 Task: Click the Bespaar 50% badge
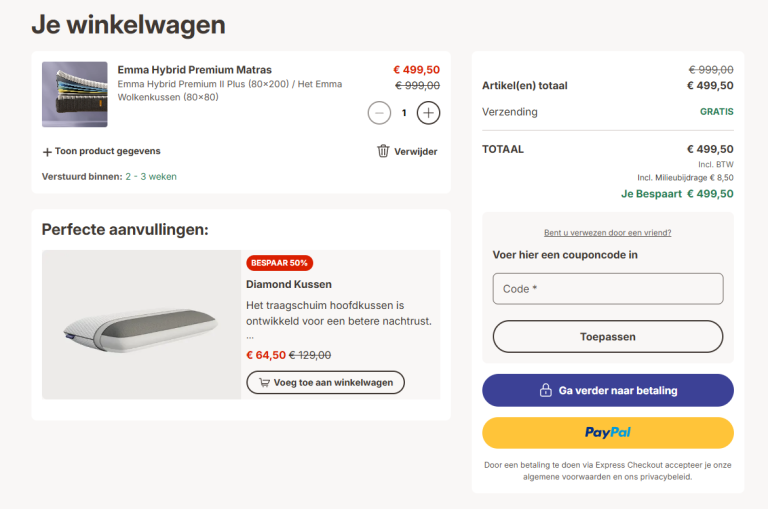pos(279,263)
